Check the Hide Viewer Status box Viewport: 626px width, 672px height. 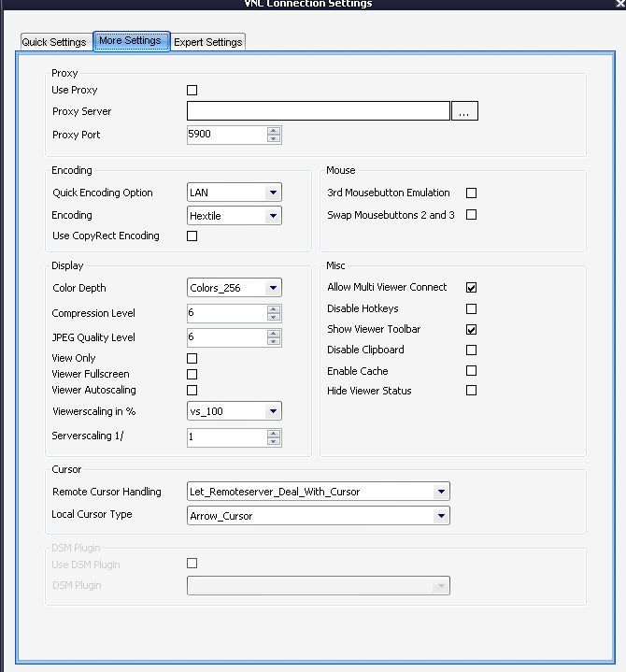[471, 391]
